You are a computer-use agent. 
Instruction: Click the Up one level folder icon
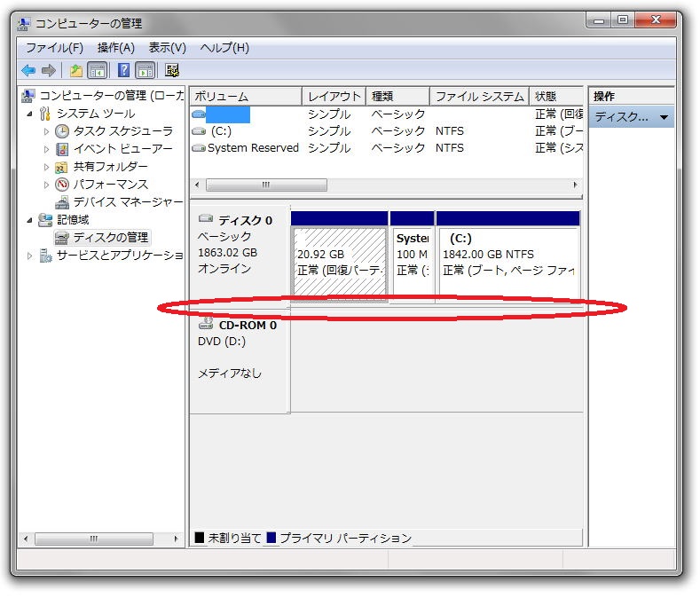tap(76, 70)
